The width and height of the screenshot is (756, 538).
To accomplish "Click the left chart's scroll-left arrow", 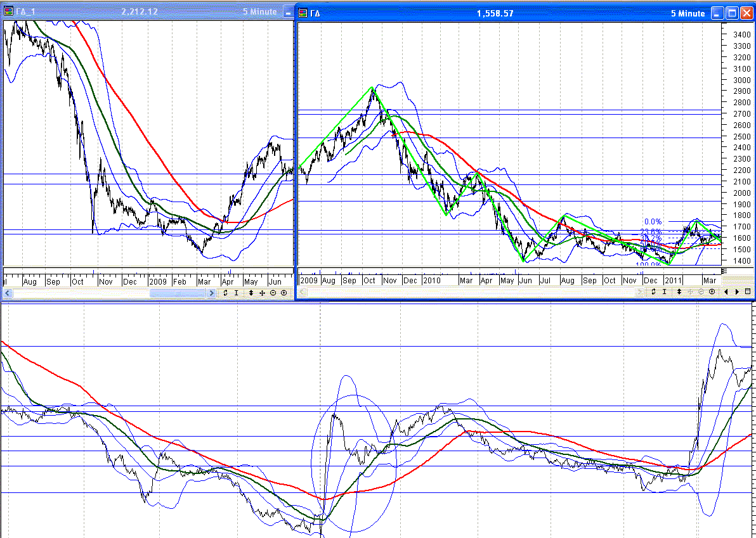I will point(8,293).
